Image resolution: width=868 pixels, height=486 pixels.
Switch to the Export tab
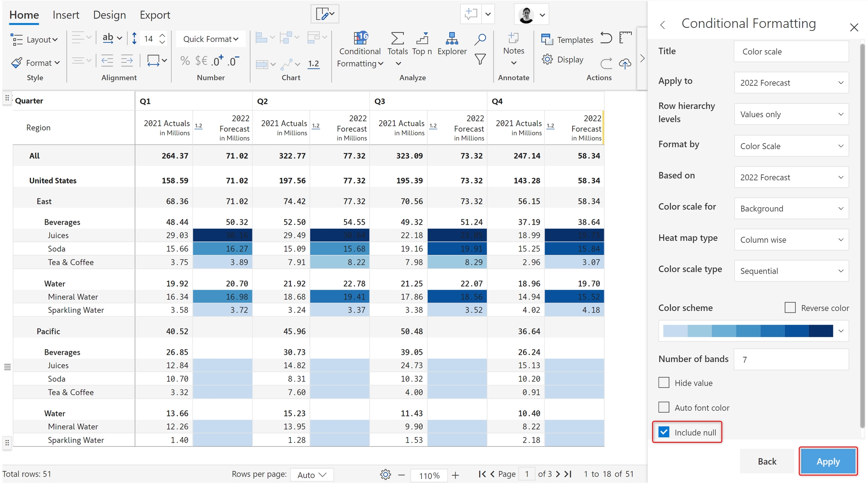(155, 15)
